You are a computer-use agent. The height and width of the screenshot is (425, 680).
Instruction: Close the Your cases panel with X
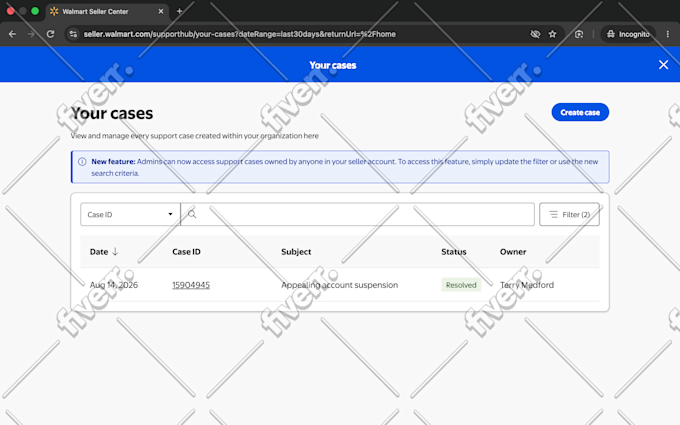(663, 65)
